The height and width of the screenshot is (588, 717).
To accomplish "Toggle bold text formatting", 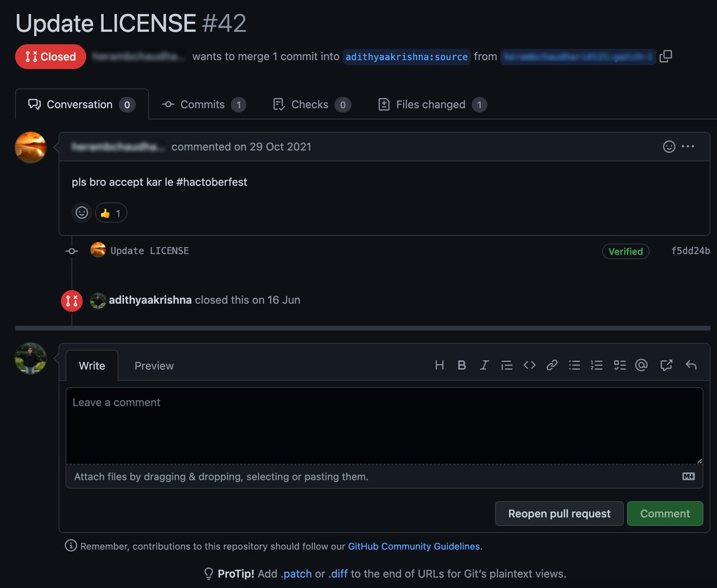I will 461,365.
